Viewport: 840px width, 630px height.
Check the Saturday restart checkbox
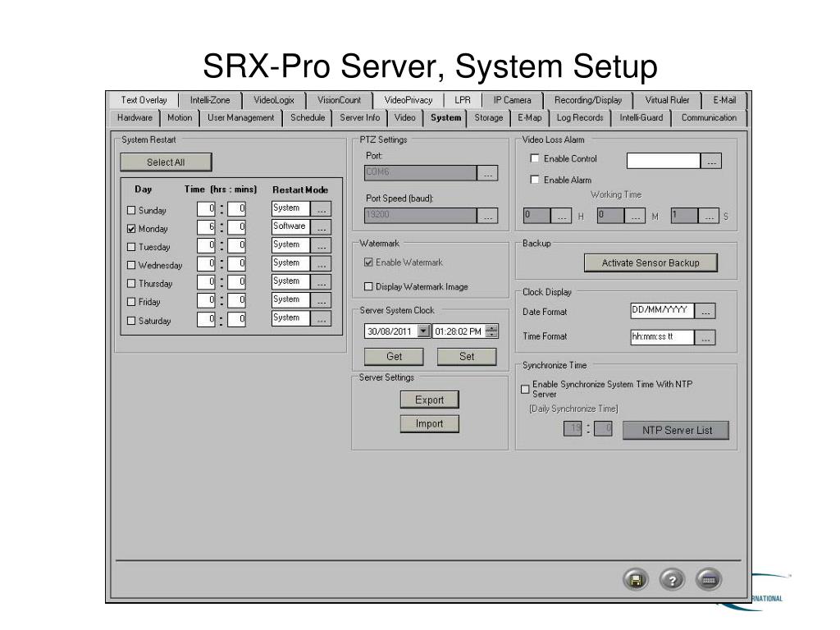(x=131, y=321)
